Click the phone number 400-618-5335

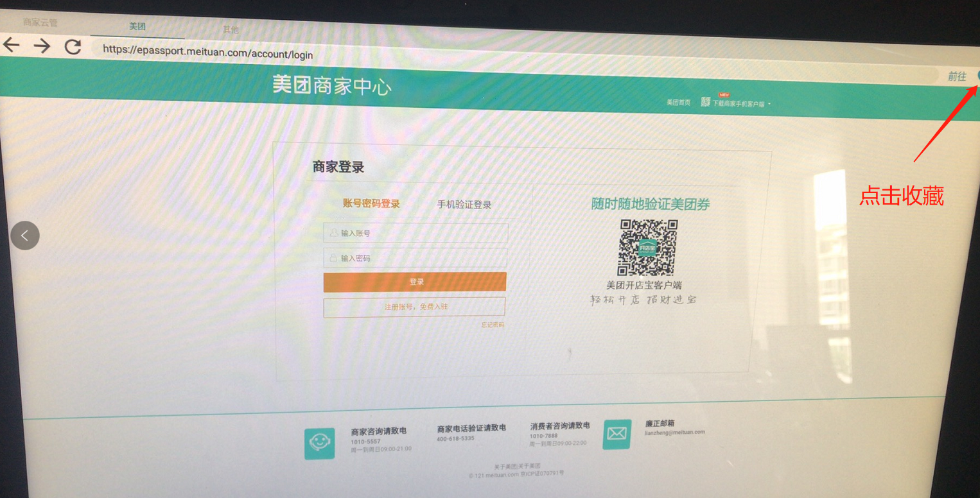[455, 438]
